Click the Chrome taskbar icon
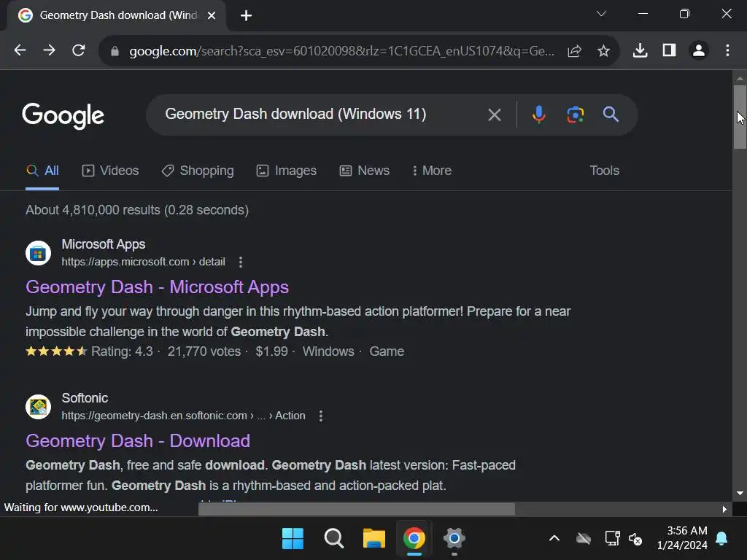The image size is (747, 560). [414, 539]
